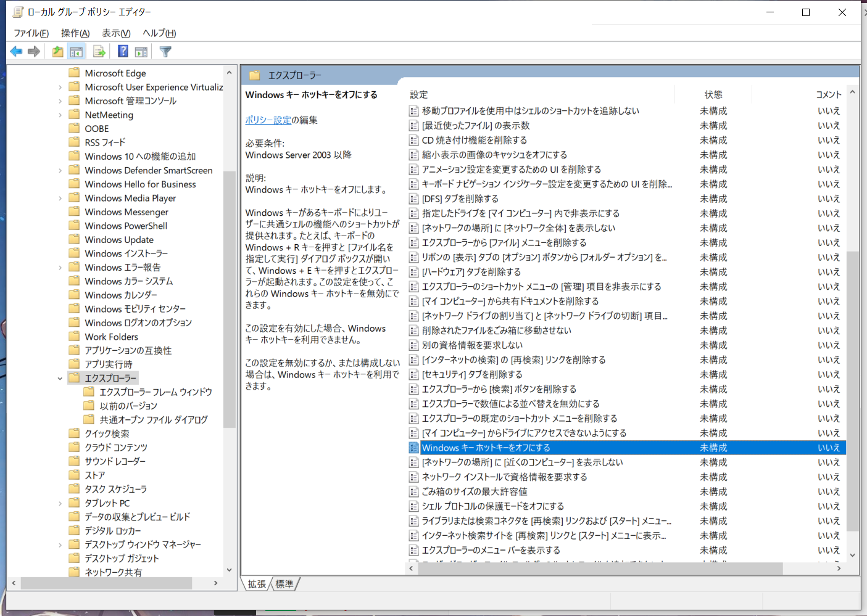867x616 pixels.
Task: Click the settings list scroll-up arrow
Action: (x=852, y=92)
